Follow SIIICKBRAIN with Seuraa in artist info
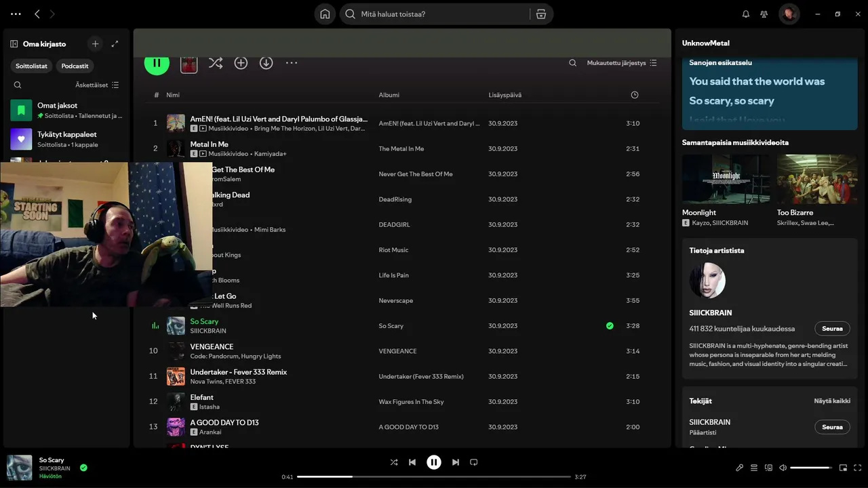Image resolution: width=868 pixels, height=488 pixels. pos(832,329)
